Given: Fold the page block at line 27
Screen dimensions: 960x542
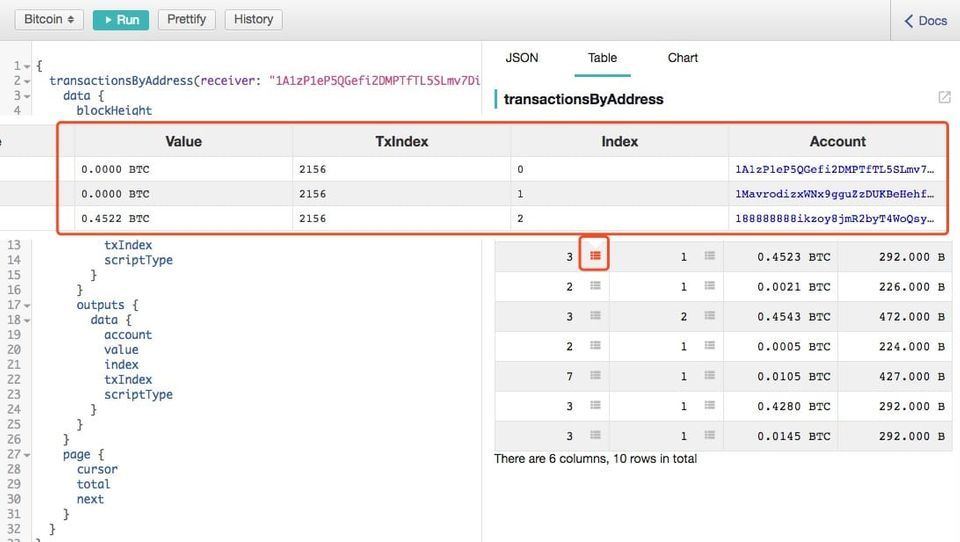Looking at the screenshot, I should coord(28,455).
